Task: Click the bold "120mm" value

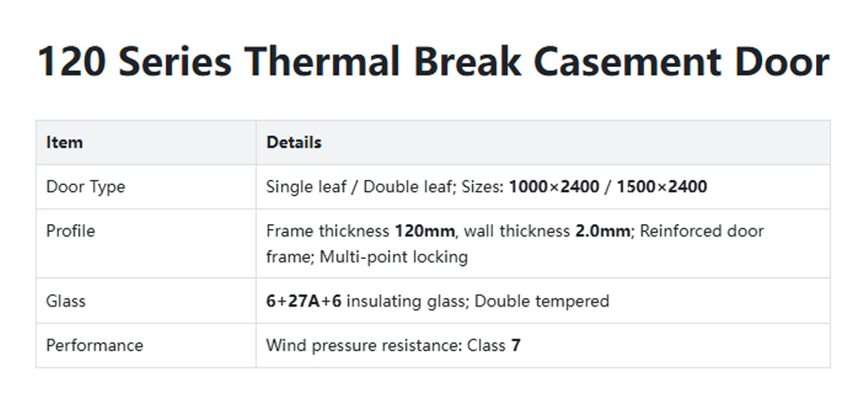Action: pos(424,231)
